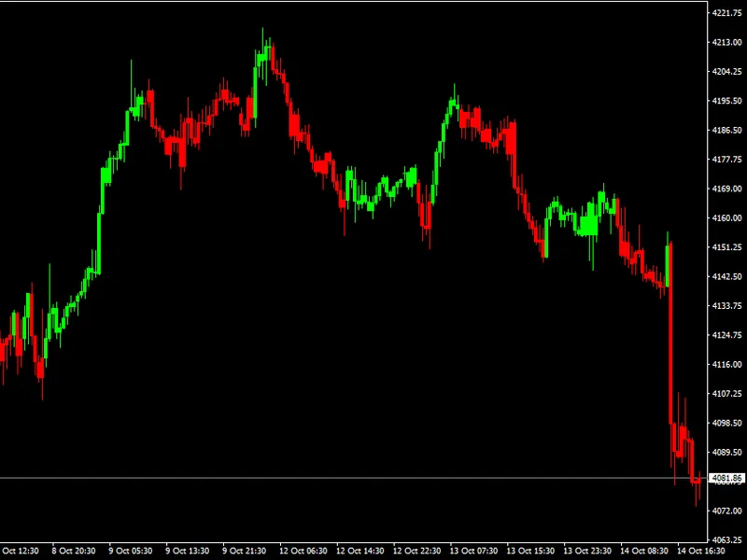Click time label 13 Oct 15:30

(x=530, y=551)
